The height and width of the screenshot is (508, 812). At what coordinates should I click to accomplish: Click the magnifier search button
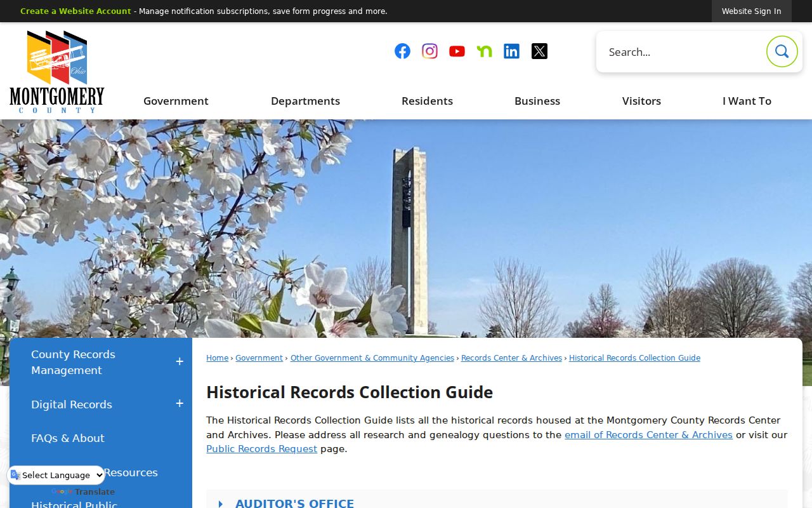click(x=782, y=51)
